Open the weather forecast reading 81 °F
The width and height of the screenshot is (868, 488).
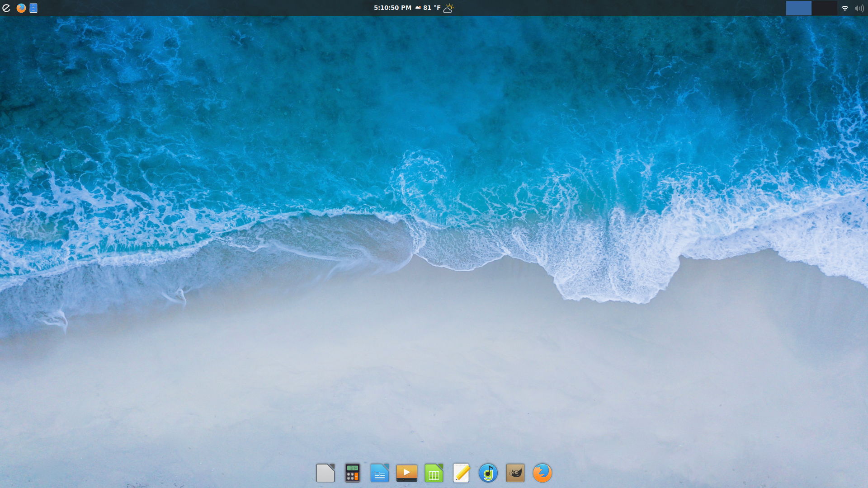coord(428,8)
